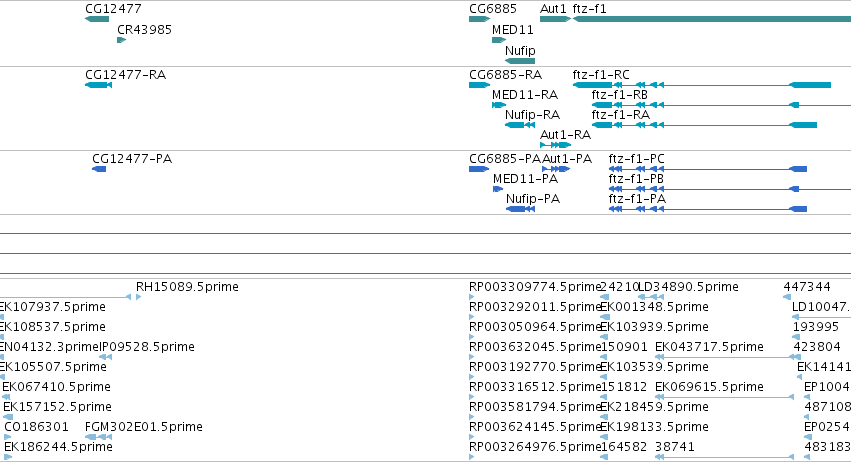Select the ftz-f1-PB protein feature line
The width and height of the screenshot is (851, 462).
730,189
